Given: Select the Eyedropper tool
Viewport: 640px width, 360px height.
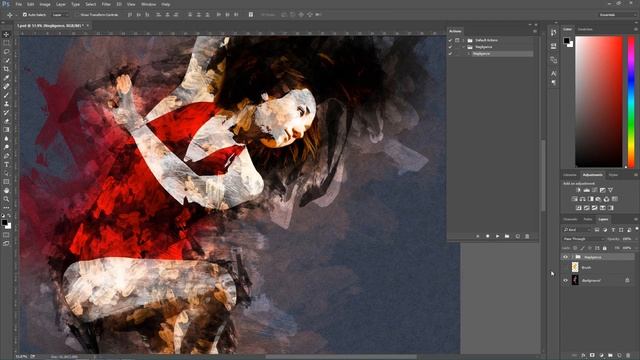Looking at the screenshot, I should (x=6, y=78).
